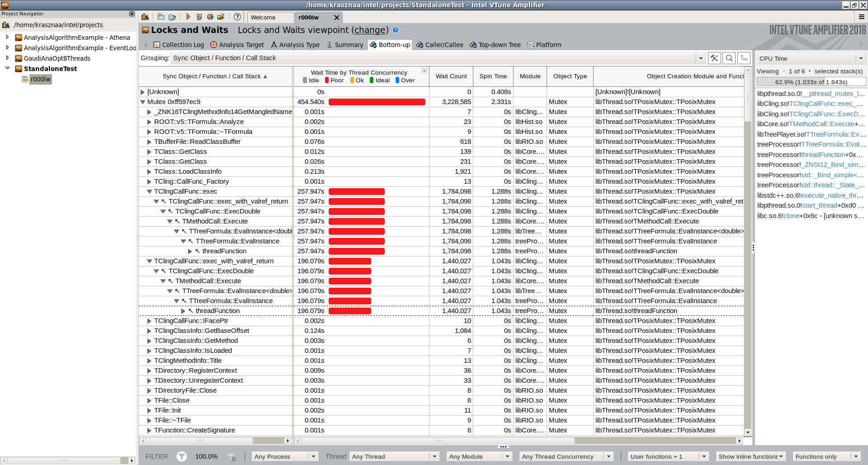Open the hamburger menu icon at top right
Image resolution: width=868 pixels, height=465 pixels.
coord(861,17)
